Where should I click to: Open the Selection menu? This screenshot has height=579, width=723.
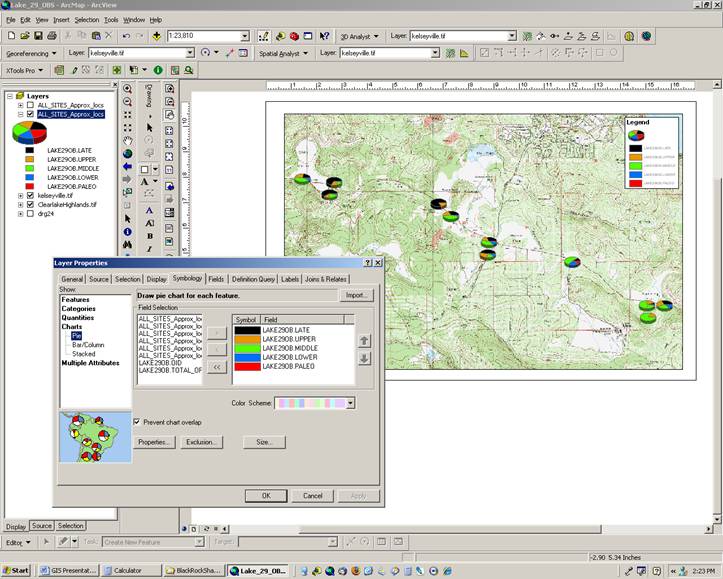pos(87,20)
